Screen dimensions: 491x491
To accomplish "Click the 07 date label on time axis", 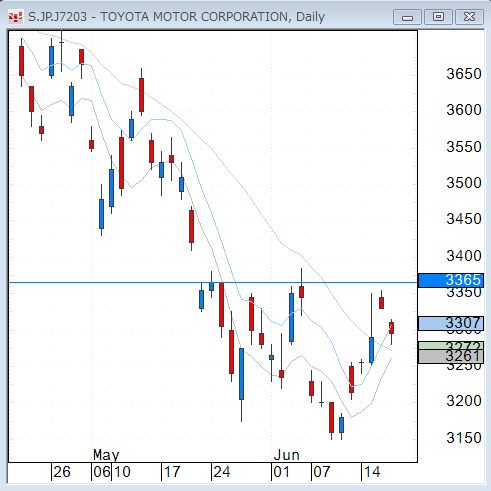I will [x=322, y=472].
